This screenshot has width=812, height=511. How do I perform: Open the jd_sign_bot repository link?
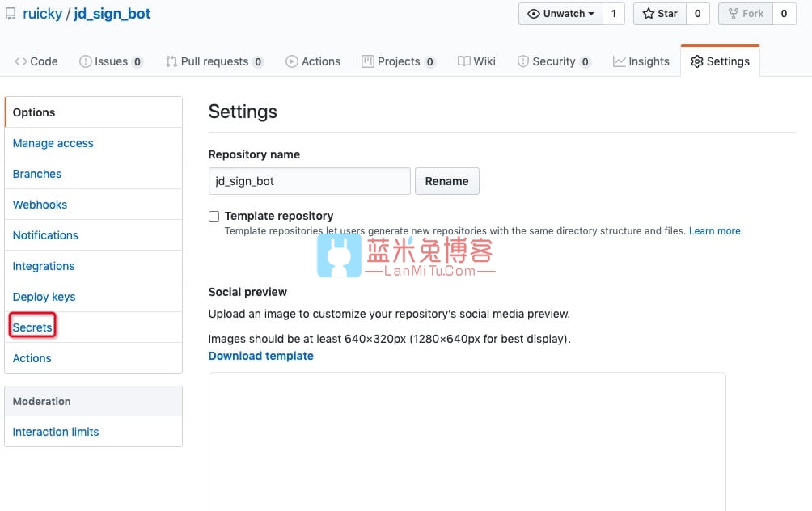tap(112, 14)
